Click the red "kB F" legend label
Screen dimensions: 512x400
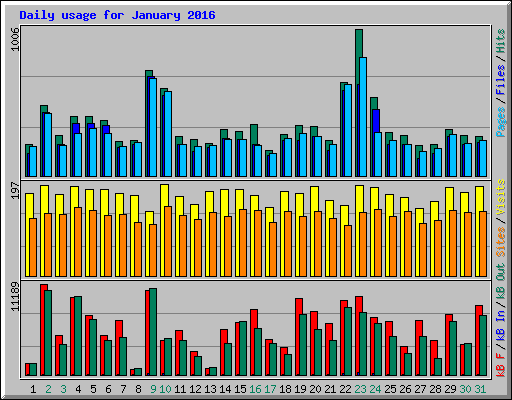click(501, 364)
